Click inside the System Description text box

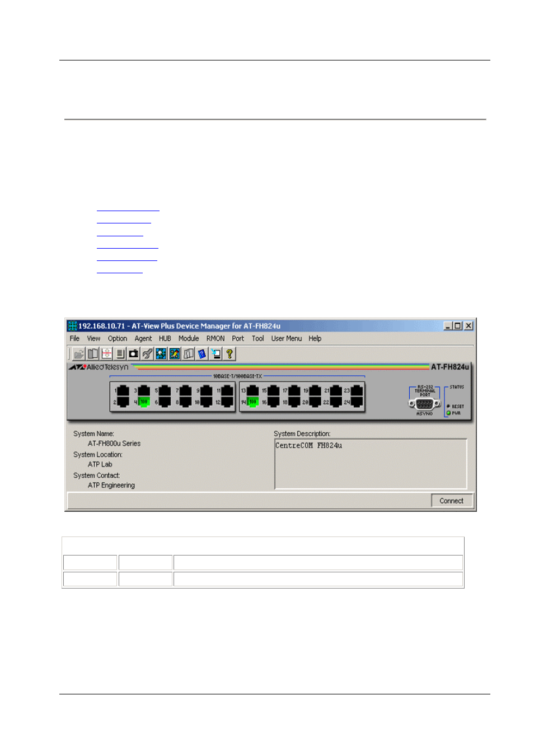371,464
